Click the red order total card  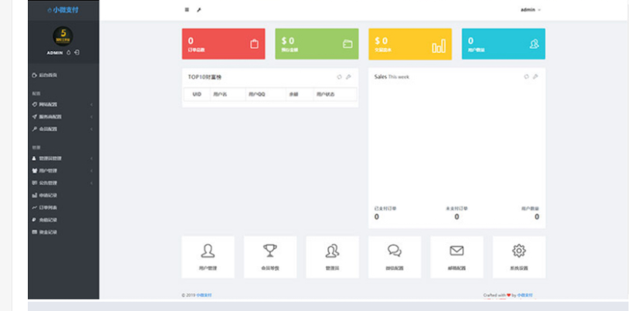tap(223, 44)
